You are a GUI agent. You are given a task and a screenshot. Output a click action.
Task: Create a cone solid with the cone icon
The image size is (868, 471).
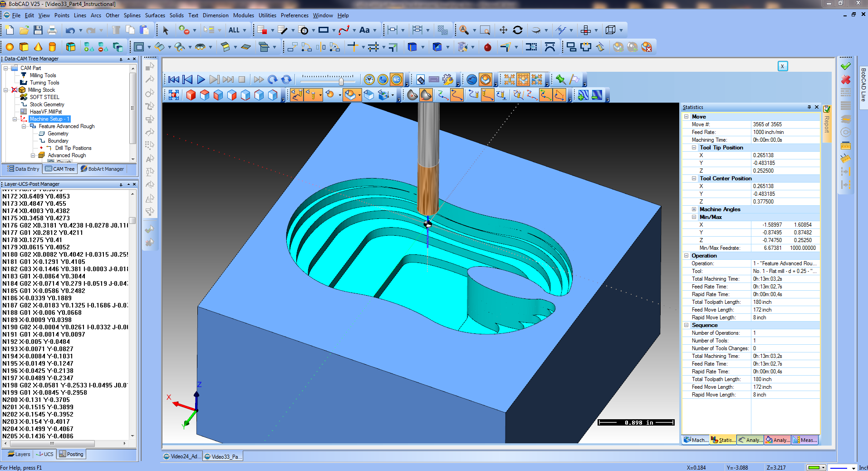point(38,47)
